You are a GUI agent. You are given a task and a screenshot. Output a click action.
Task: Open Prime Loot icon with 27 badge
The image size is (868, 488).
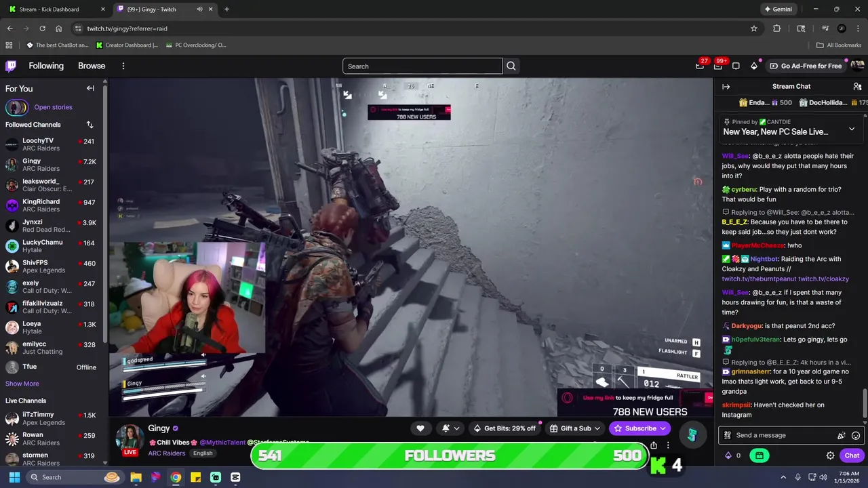[700, 66]
